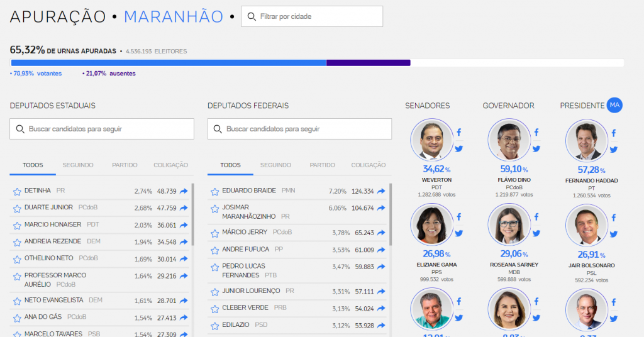Share MÁRCIO JERRY result arrow
This screenshot has height=337, width=644.
[381, 233]
